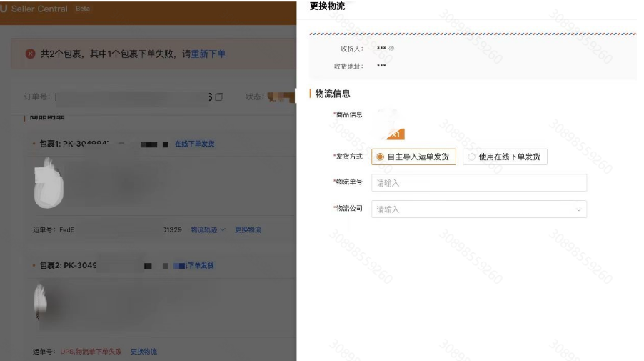Screen dimensions: 644x361
Task: Click the 商品信息 product thumbnail
Action: tap(390, 123)
